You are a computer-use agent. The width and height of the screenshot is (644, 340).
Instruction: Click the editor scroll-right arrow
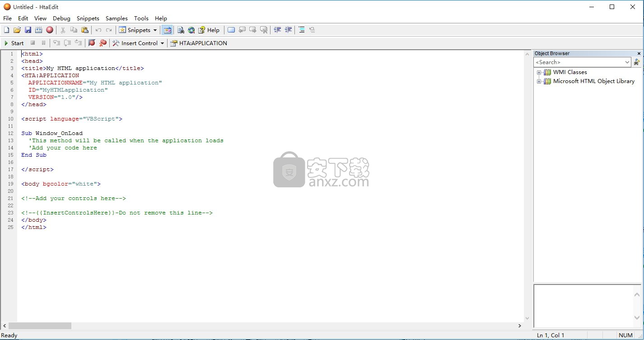pyautogui.click(x=519, y=326)
